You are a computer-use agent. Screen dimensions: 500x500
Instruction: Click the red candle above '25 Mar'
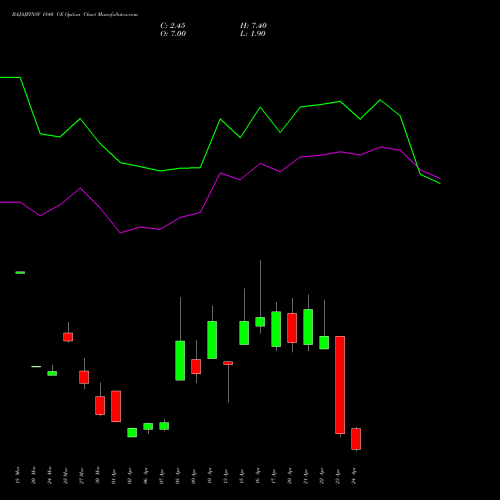[x=68, y=337]
